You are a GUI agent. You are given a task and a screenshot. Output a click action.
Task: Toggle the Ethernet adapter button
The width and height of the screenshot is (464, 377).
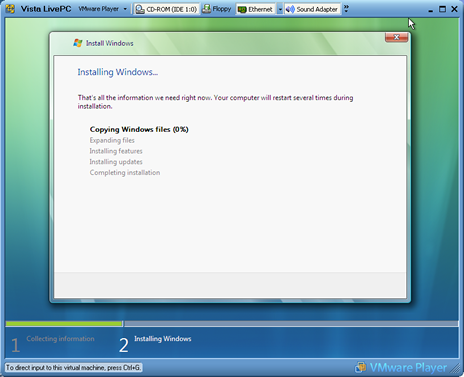point(256,9)
